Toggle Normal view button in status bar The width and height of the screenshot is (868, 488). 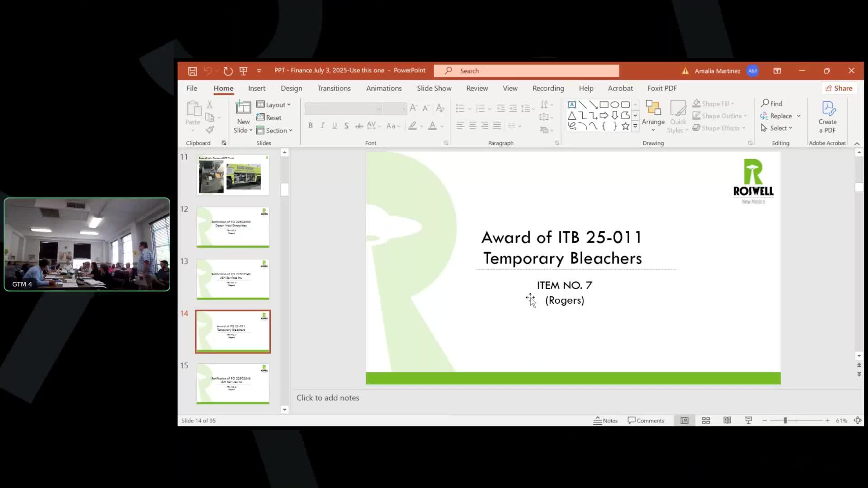click(684, 420)
